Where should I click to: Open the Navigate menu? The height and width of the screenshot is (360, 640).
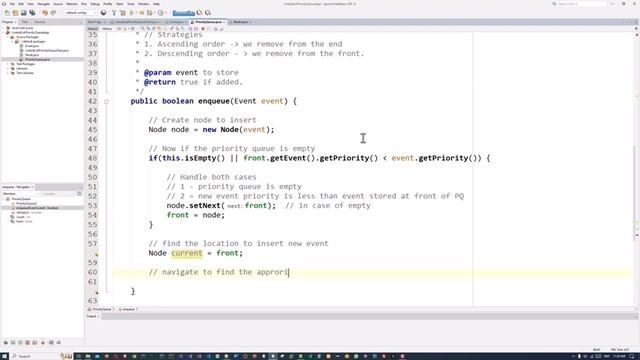(43, 4)
